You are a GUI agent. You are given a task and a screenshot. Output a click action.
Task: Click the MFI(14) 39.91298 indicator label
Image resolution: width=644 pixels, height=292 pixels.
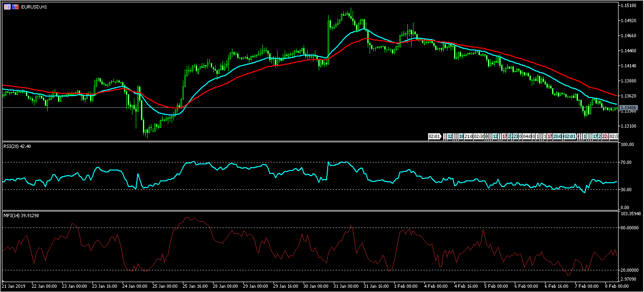[20, 216]
